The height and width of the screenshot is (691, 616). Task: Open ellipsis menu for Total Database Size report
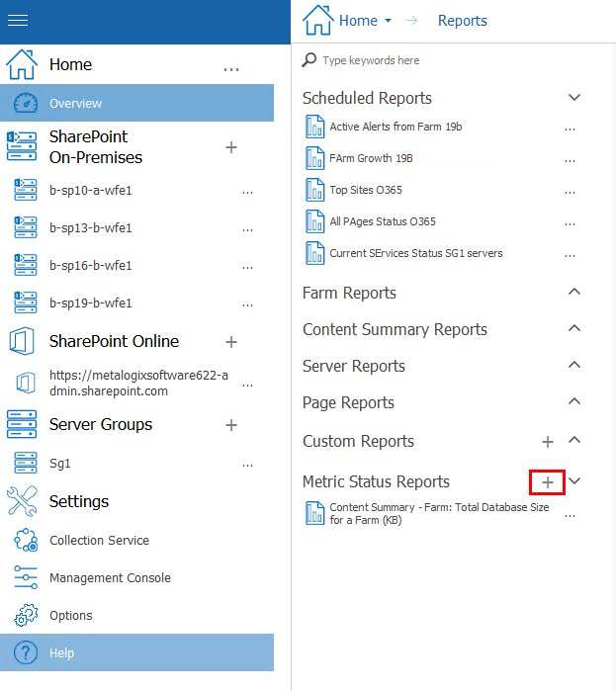click(570, 516)
